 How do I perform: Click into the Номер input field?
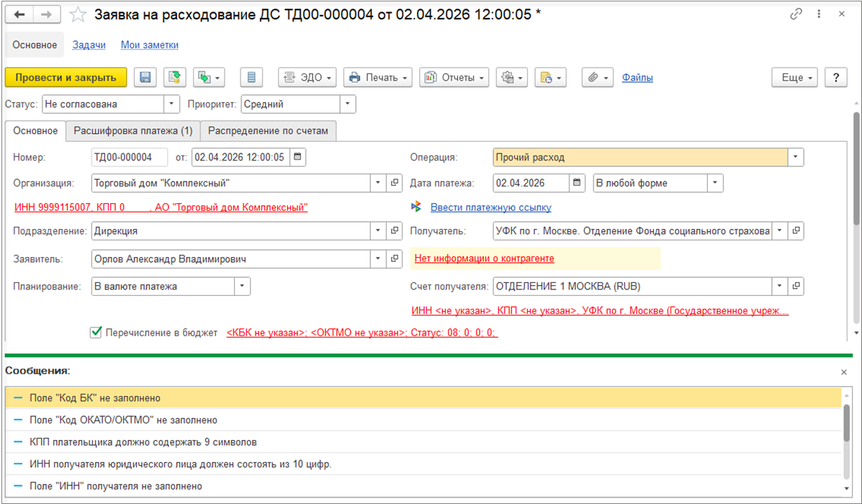coord(130,157)
